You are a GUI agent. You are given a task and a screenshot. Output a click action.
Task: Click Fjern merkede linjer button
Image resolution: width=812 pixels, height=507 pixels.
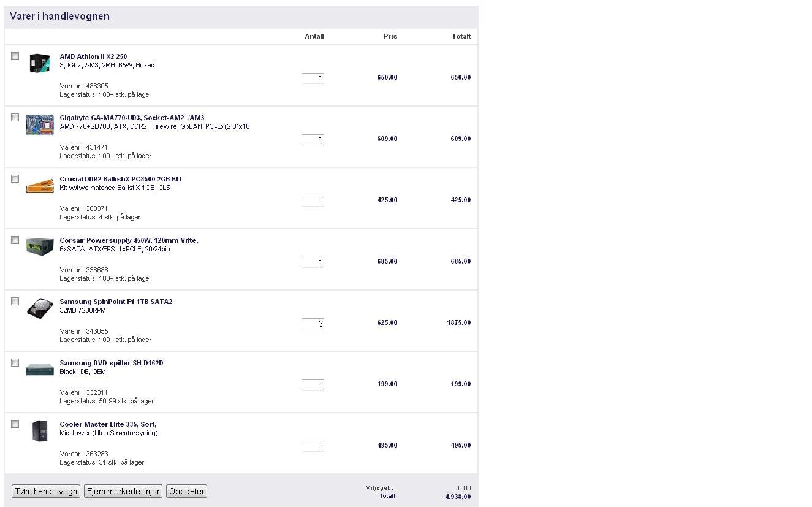click(x=123, y=491)
